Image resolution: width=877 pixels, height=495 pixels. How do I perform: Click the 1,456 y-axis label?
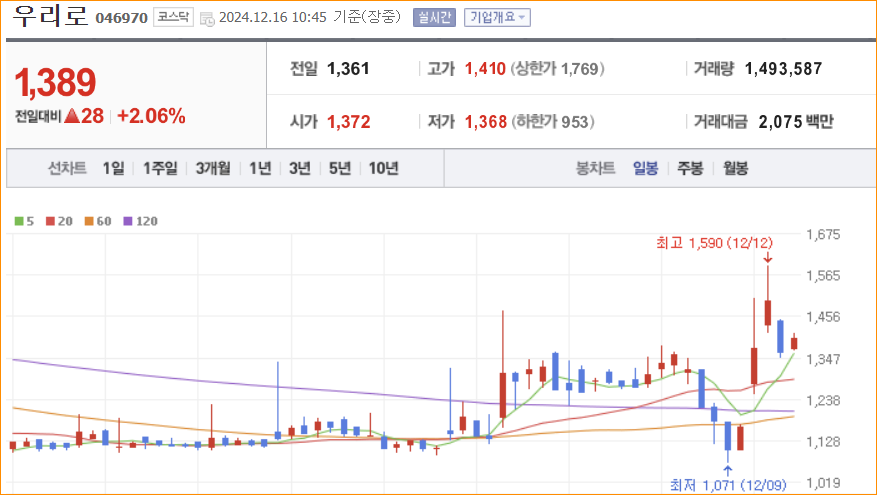[823, 317]
